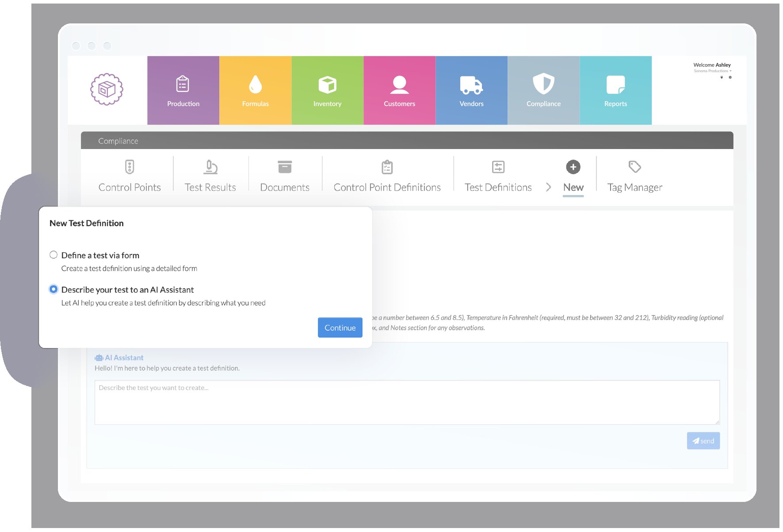Open the Formulas droplet tile
The height and width of the screenshot is (532, 783).
[x=255, y=91]
